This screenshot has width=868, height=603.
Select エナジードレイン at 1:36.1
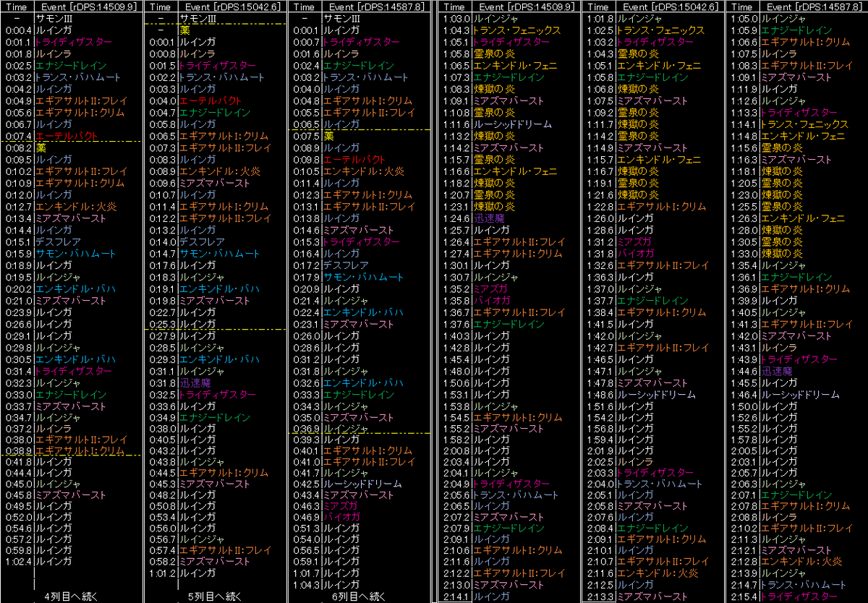pos(796,277)
